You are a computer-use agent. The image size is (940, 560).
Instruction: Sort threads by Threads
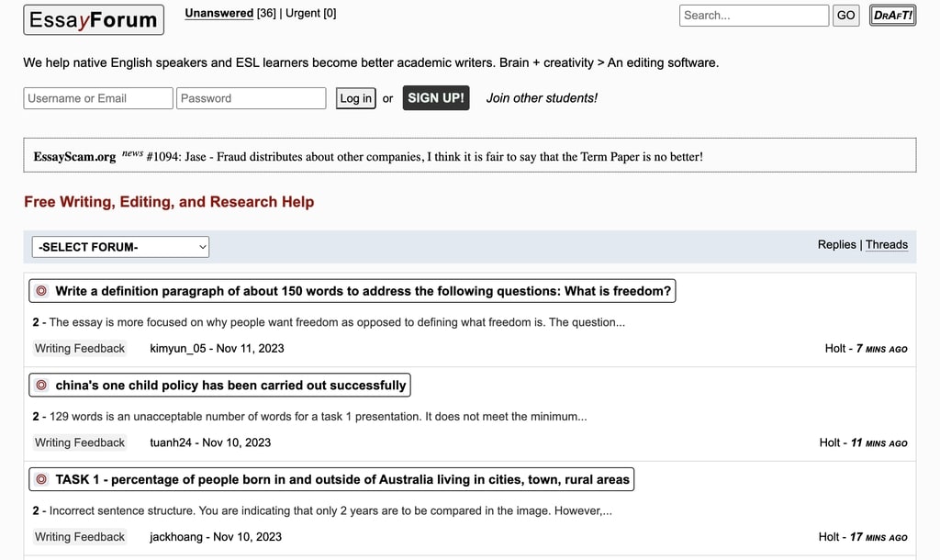tap(886, 244)
